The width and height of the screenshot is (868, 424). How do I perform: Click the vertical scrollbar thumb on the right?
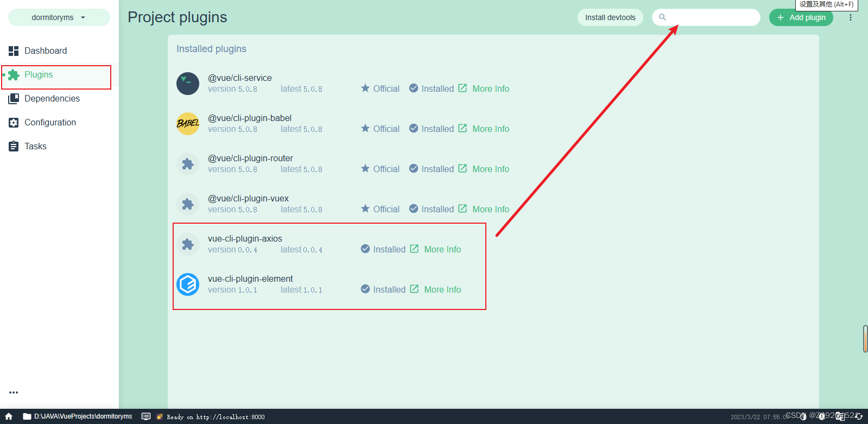(x=865, y=339)
